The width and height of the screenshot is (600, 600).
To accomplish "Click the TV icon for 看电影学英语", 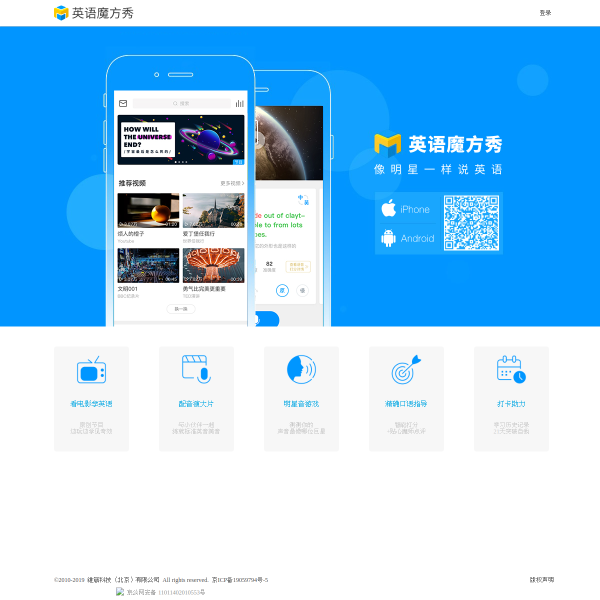I will pyautogui.click(x=91, y=370).
